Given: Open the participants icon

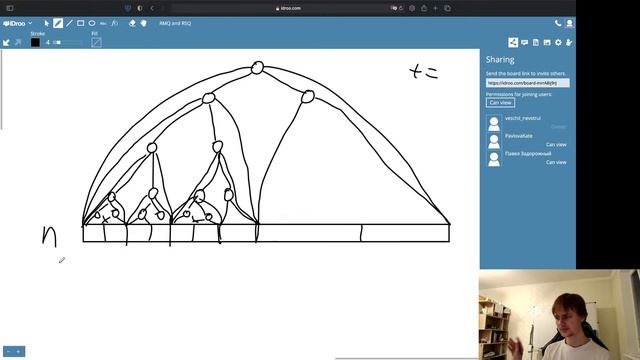Looking at the screenshot, I should [x=569, y=42].
